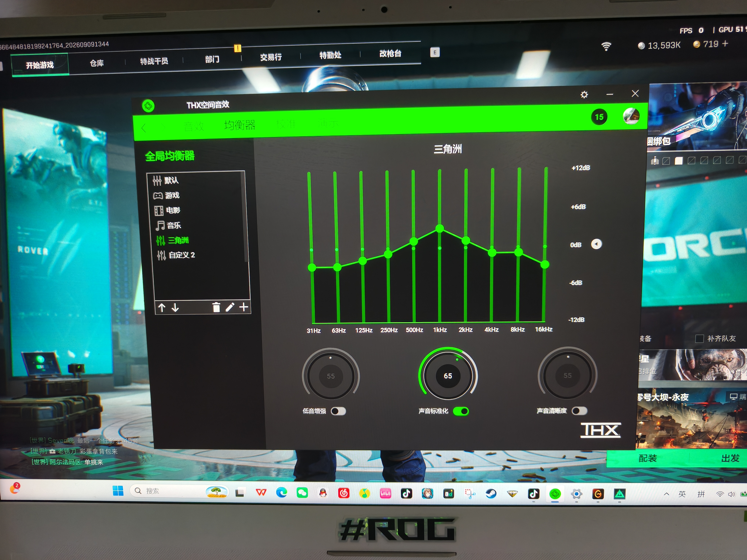747x560 pixels.
Task: Click the 0dB reset arrow button
Action: [x=596, y=244]
